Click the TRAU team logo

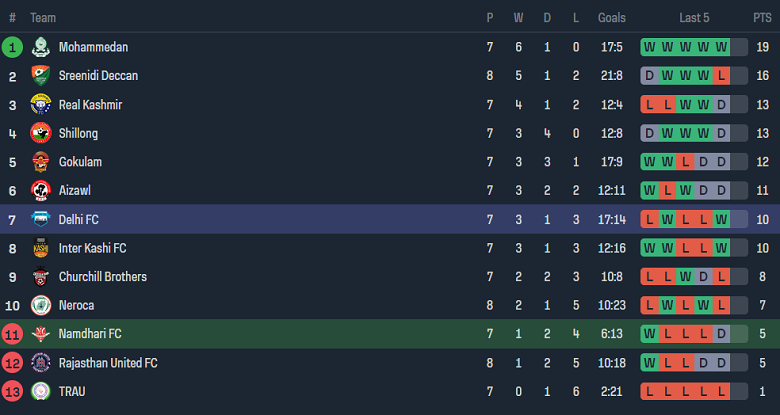[x=41, y=391]
